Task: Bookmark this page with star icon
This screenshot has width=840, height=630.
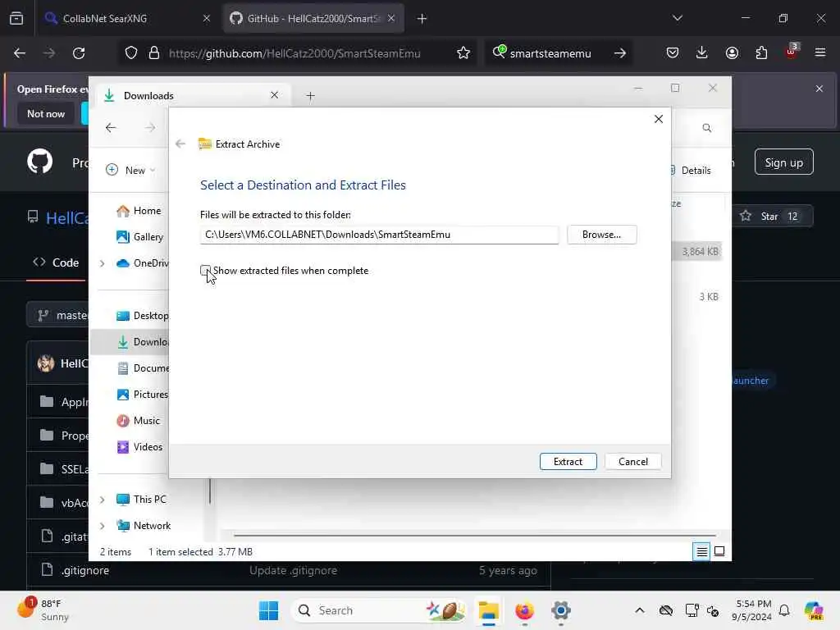Action: pyautogui.click(x=463, y=53)
